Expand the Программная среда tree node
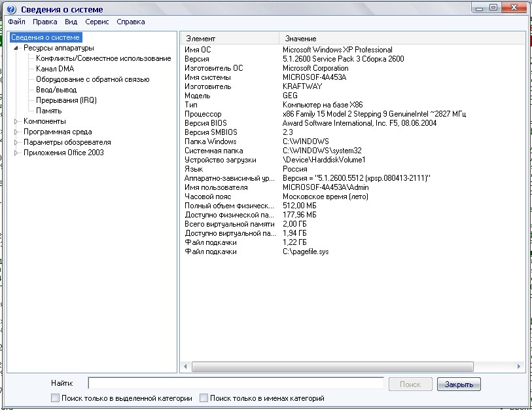Viewport: 532px width, 410px height. coord(16,132)
